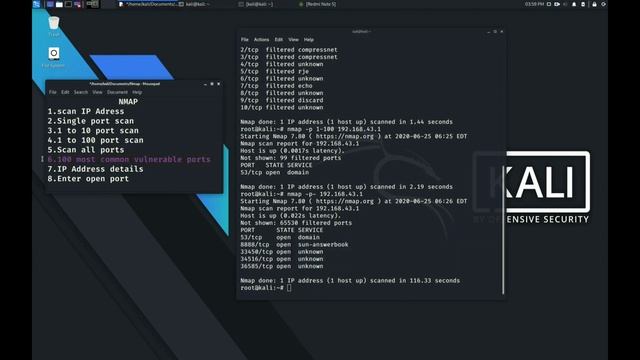The height and width of the screenshot is (360, 640).
Task: Click highlighted line '6.100 most common vulnerable ports'
Action: 129,159
